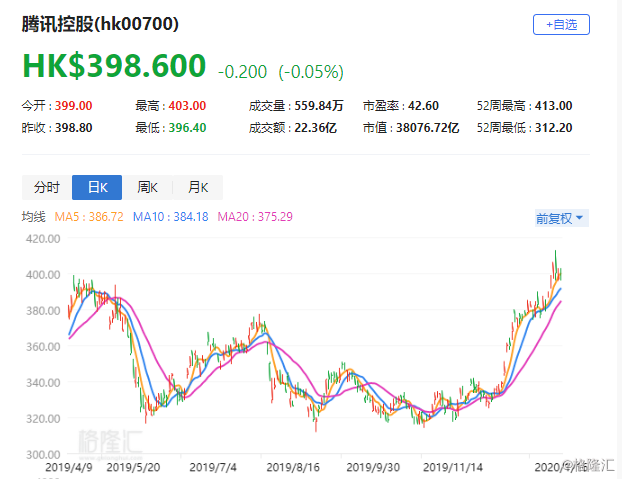Click the 2019/8/16 date axis label

click(293, 468)
